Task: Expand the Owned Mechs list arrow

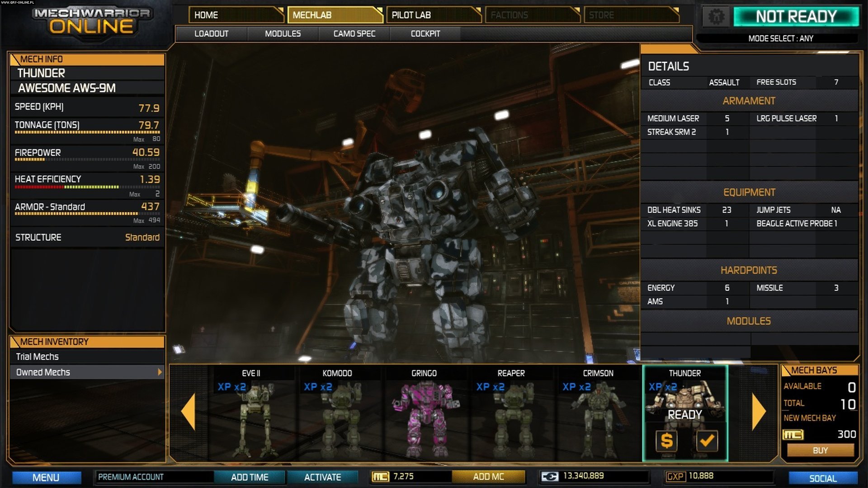Action: point(160,372)
